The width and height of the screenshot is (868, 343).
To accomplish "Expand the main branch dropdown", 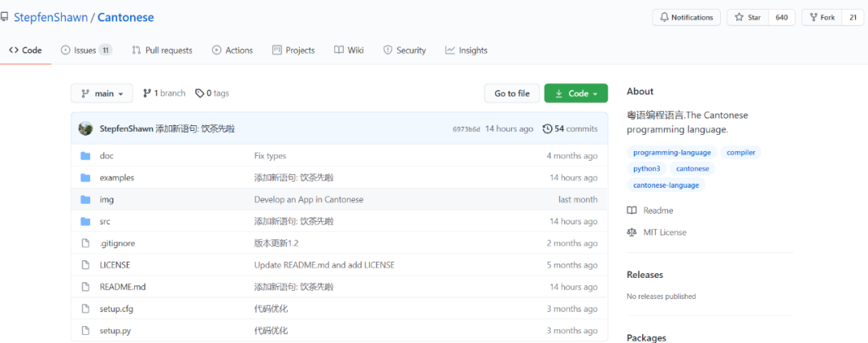I will [102, 93].
